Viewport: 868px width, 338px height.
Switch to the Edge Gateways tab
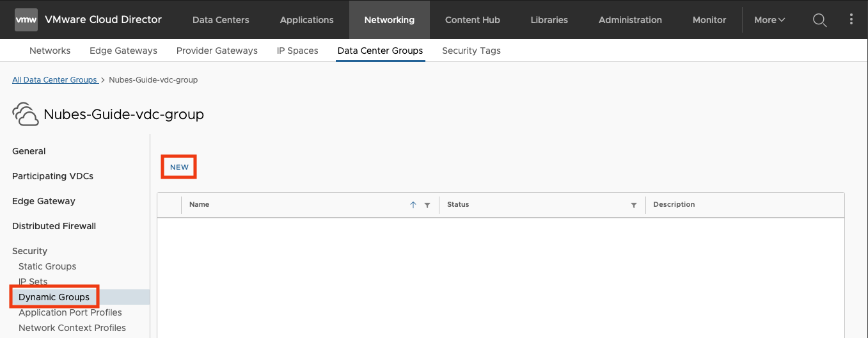tap(123, 51)
